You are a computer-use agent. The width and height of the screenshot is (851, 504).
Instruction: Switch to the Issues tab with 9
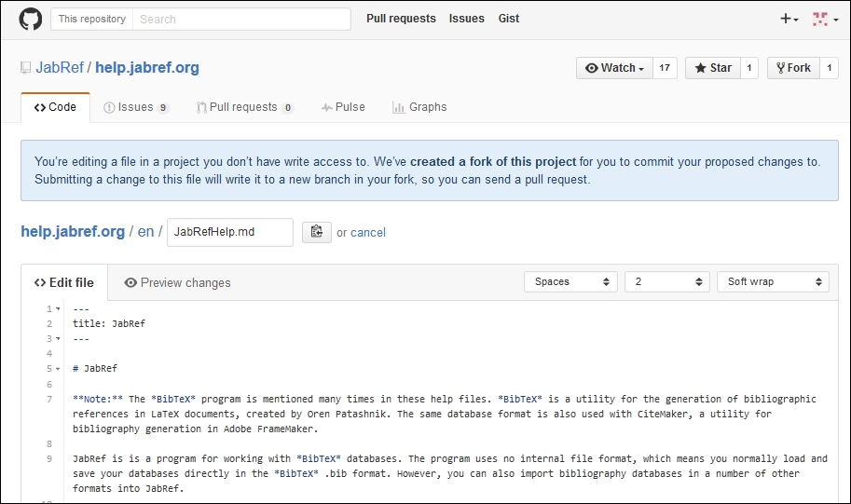point(136,107)
